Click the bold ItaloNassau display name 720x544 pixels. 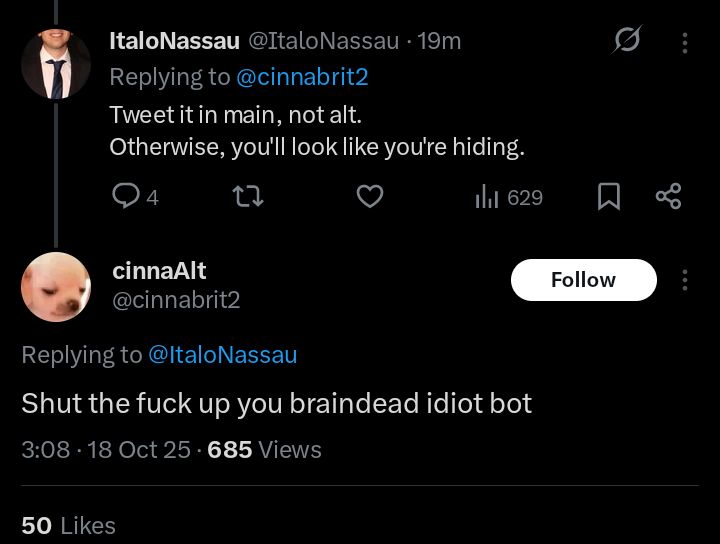[x=174, y=41]
